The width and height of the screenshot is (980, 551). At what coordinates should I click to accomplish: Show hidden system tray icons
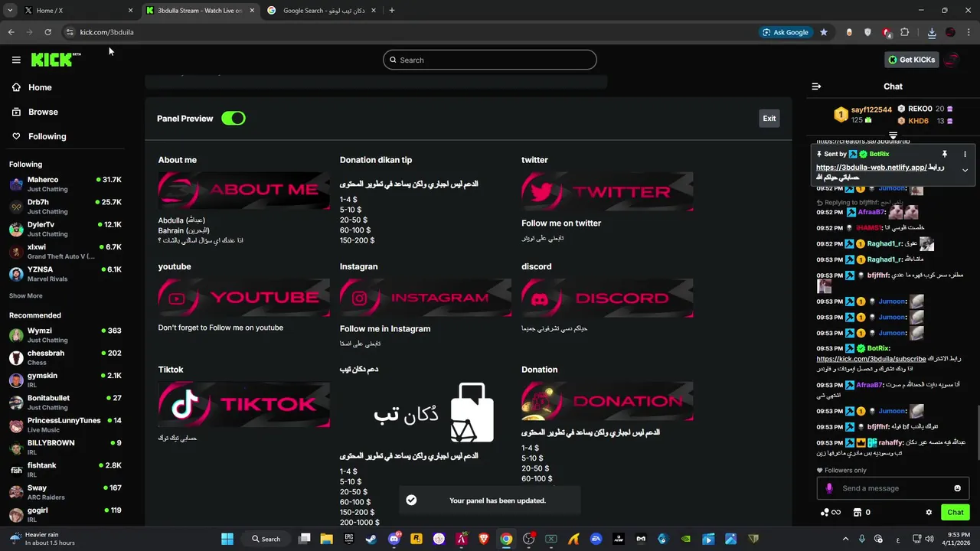(x=845, y=539)
